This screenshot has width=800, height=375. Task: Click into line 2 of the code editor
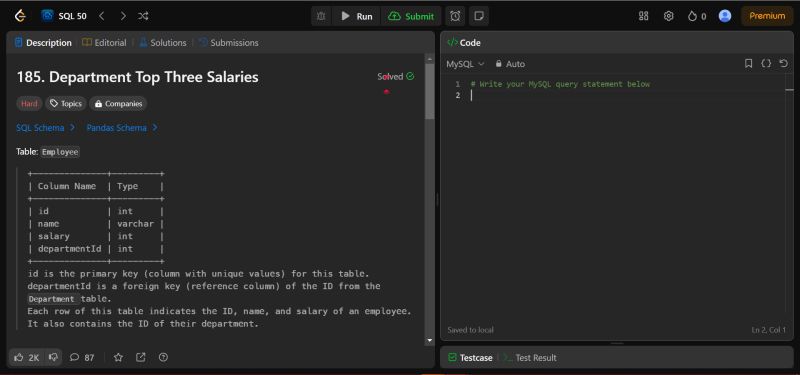pos(628,95)
